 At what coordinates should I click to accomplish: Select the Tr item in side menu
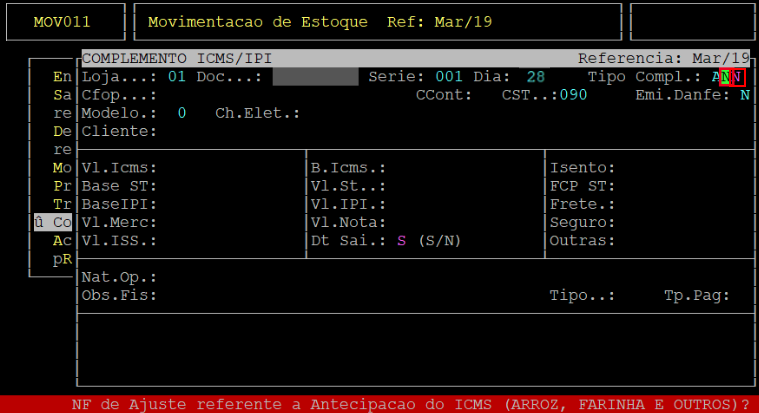[62, 204]
